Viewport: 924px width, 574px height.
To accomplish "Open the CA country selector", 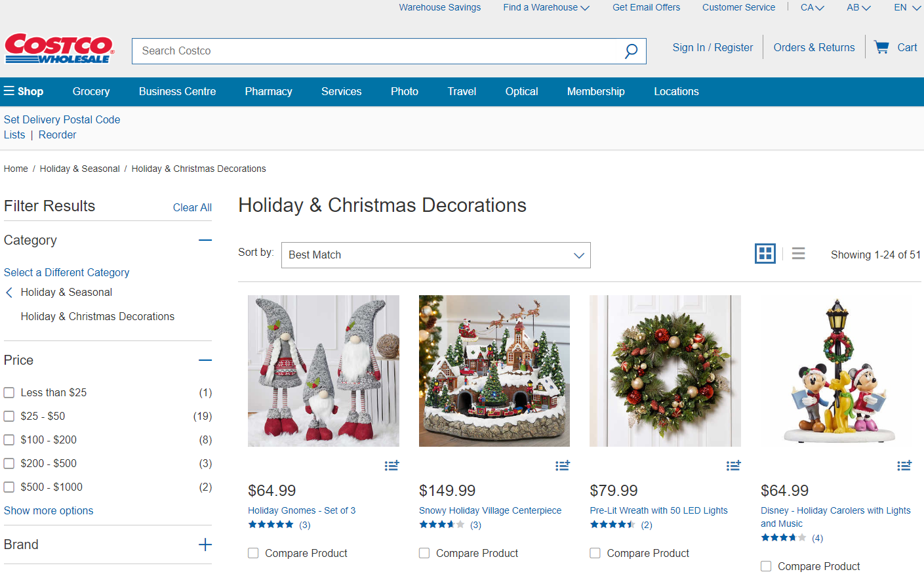I will (813, 7).
